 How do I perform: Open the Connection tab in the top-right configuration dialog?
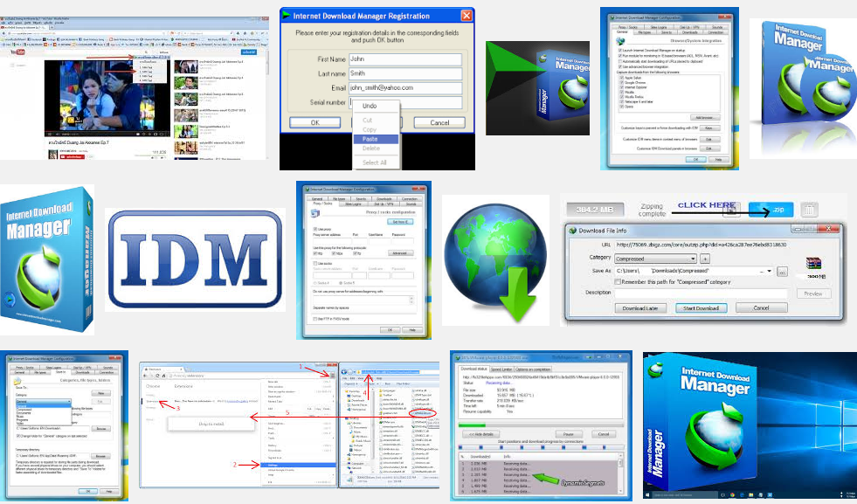coord(716,32)
